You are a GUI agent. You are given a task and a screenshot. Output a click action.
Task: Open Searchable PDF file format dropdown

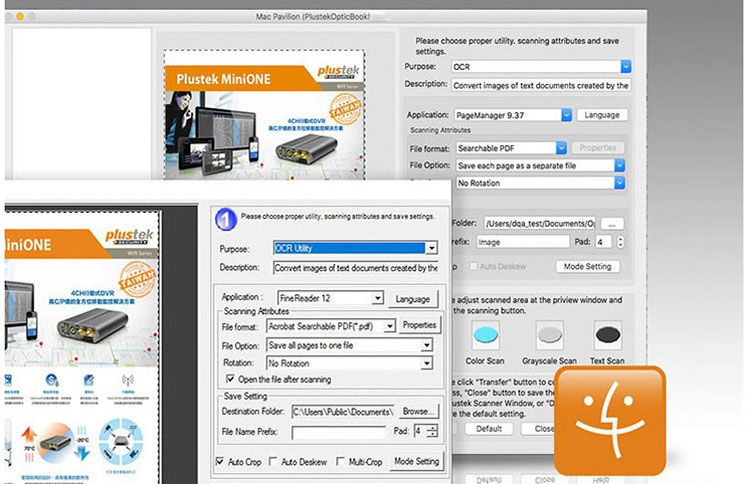pos(561,148)
